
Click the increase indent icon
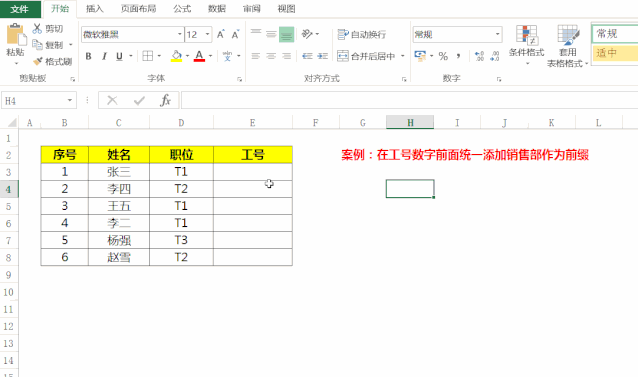coord(323,56)
